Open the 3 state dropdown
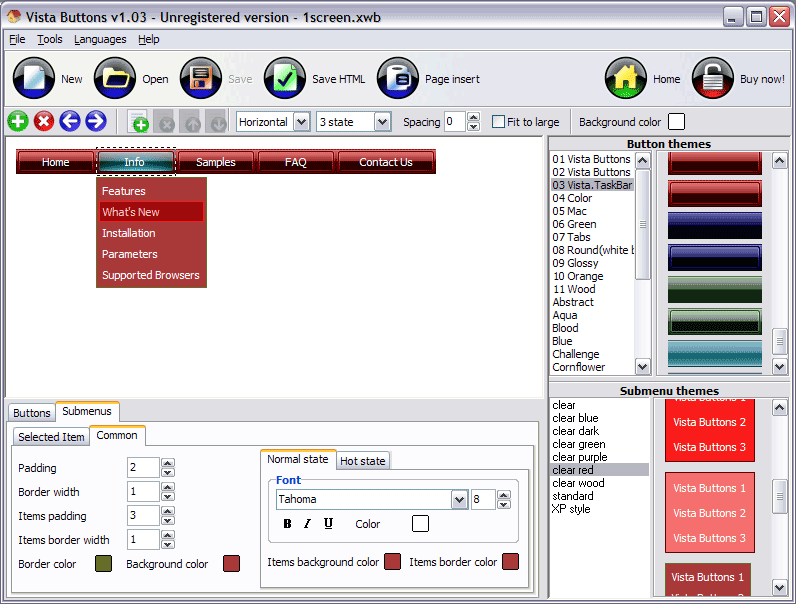Image resolution: width=796 pixels, height=604 pixels. [382, 122]
